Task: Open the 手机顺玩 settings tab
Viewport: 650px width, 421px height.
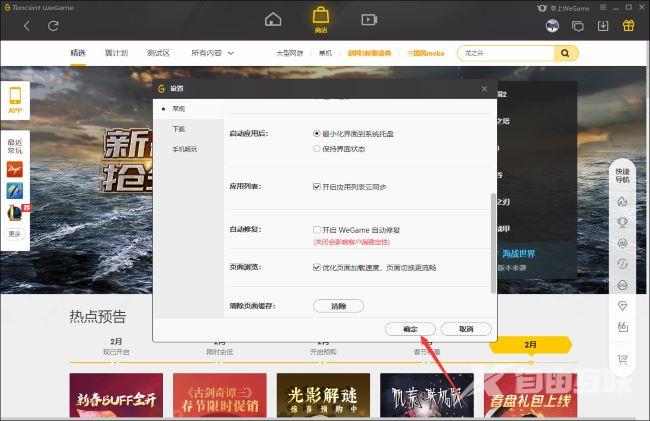Action: coord(184,149)
